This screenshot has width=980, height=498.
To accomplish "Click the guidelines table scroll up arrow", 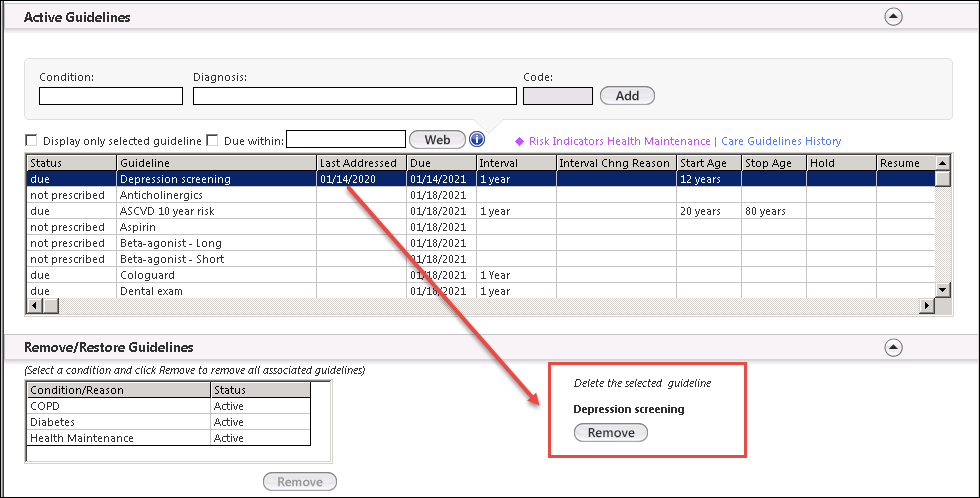I will point(942,163).
